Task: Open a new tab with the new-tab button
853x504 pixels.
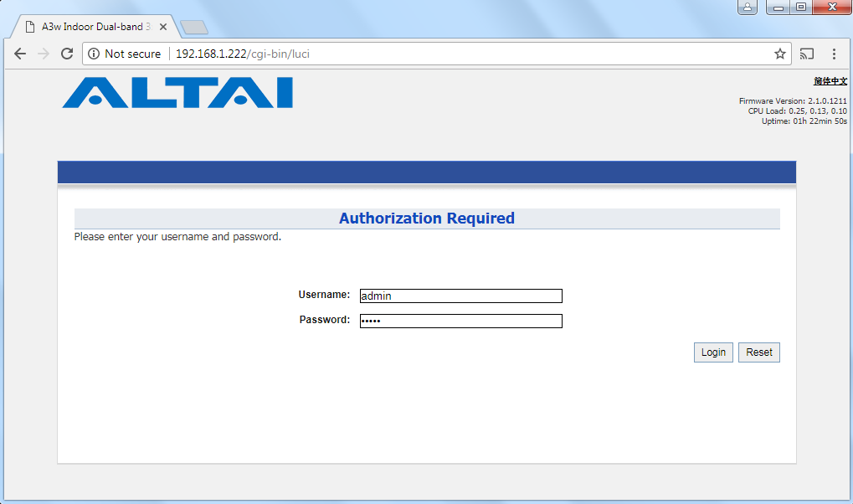Action: click(x=194, y=27)
